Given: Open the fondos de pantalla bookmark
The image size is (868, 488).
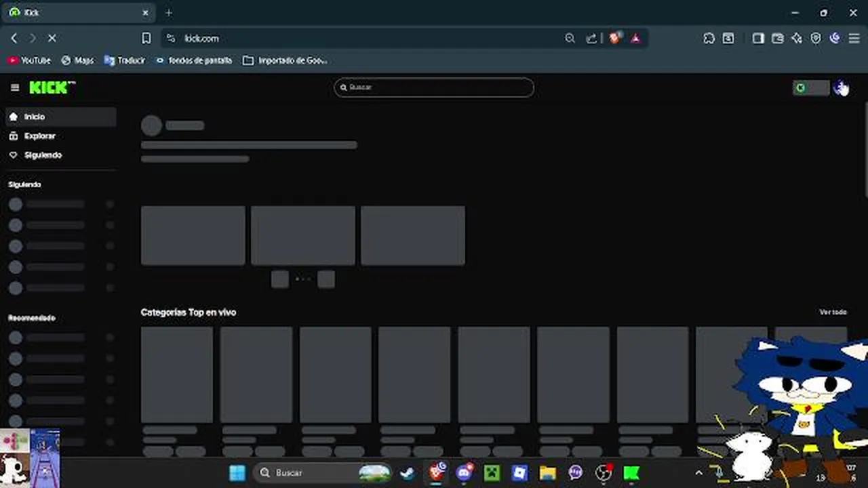Looking at the screenshot, I should point(194,60).
